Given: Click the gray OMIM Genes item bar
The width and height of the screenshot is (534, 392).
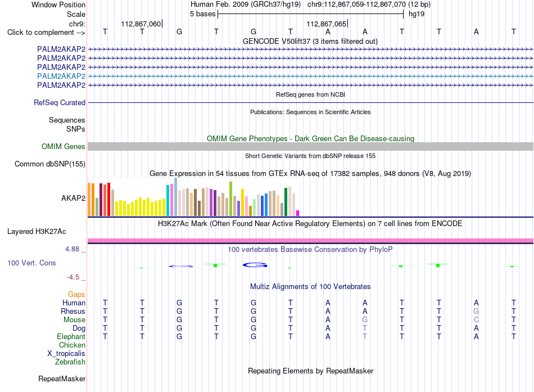Looking at the screenshot, I should [310, 147].
